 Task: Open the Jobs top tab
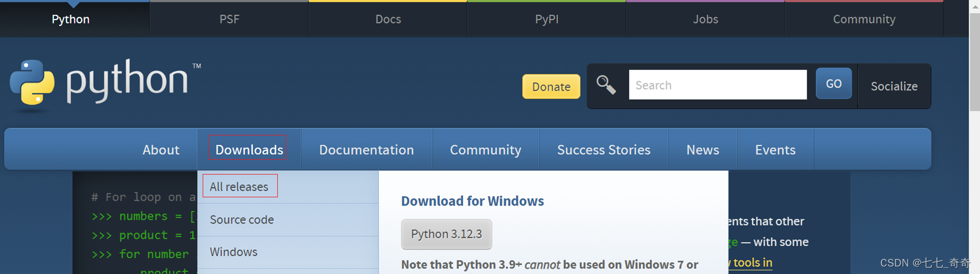click(705, 19)
